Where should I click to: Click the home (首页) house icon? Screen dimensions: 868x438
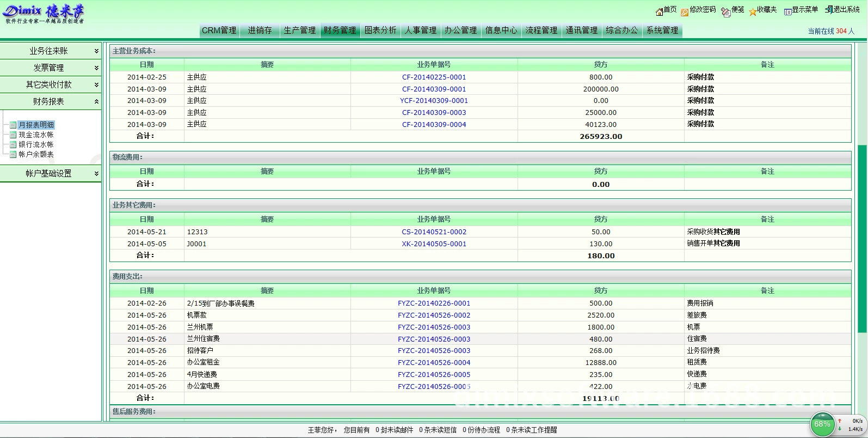pos(659,11)
